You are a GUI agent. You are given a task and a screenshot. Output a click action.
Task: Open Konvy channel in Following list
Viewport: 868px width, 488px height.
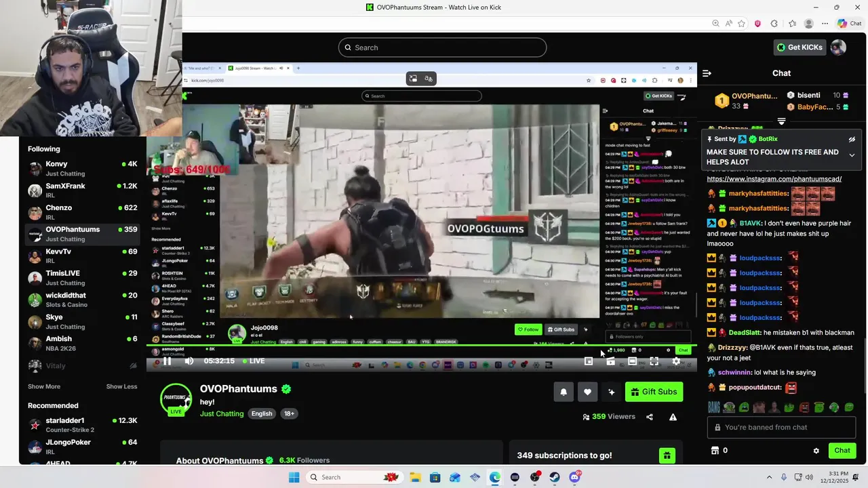point(82,169)
